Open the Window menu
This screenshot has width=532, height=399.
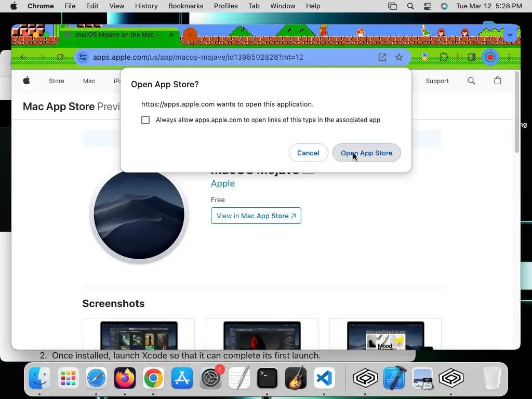click(283, 6)
